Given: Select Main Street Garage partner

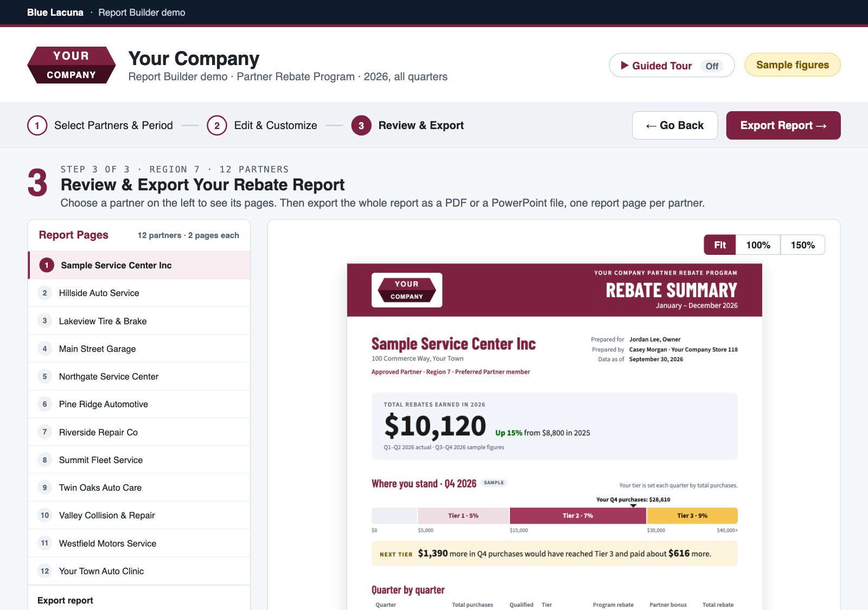Looking at the screenshot, I should (x=139, y=349).
